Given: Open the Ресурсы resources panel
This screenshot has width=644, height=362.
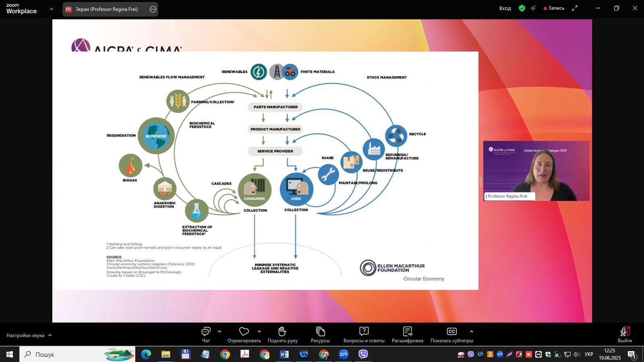Looking at the screenshot, I should pyautogui.click(x=320, y=335).
